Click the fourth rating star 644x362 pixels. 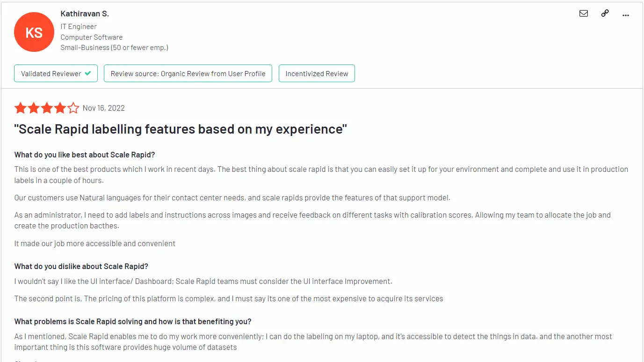pyautogui.click(x=60, y=108)
